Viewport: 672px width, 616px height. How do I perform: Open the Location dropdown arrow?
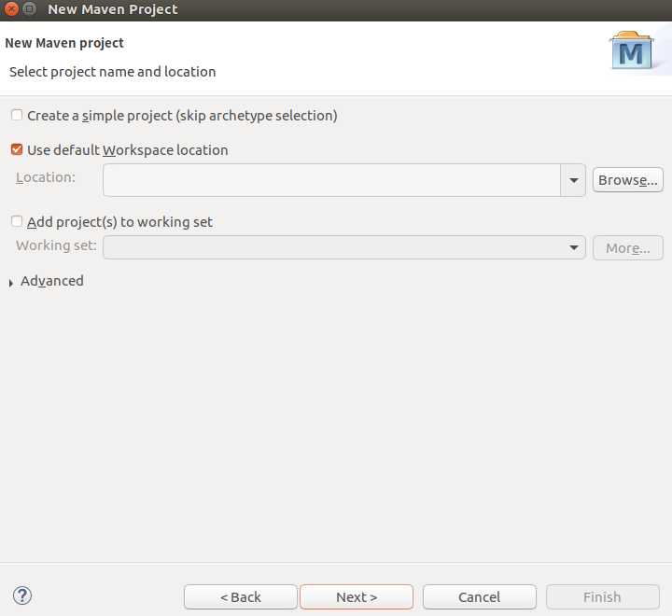point(573,180)
